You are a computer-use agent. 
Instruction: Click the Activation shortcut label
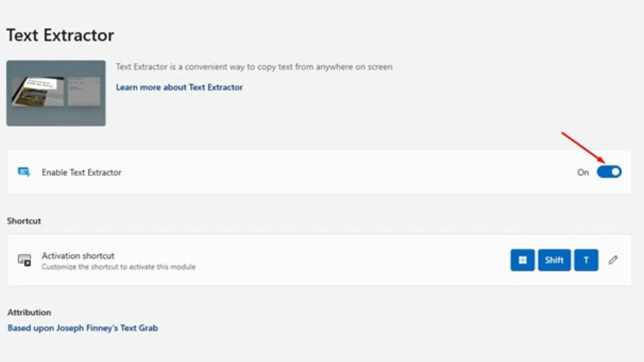click(x=78, y=256)
